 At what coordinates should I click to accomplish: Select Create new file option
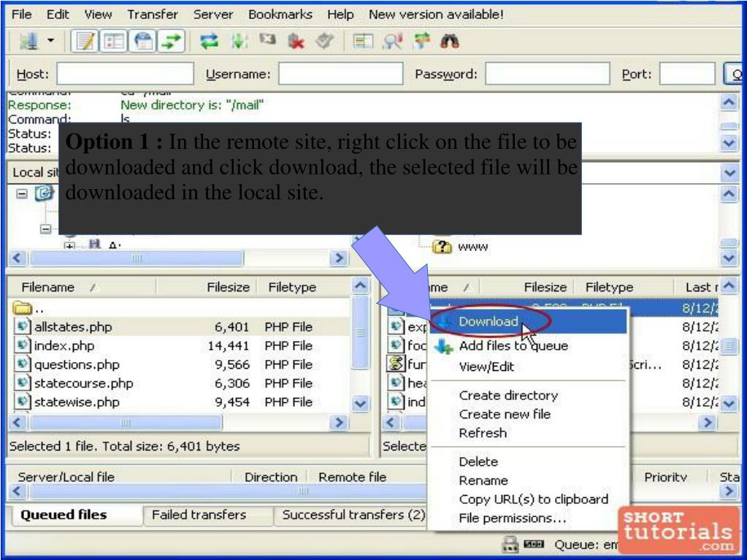tap(529, 414)
